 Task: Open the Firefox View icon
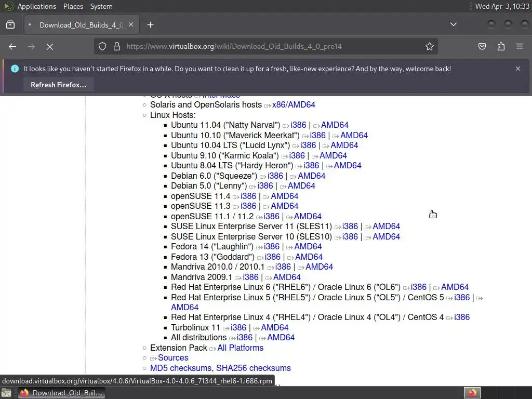tap(10, 25)
